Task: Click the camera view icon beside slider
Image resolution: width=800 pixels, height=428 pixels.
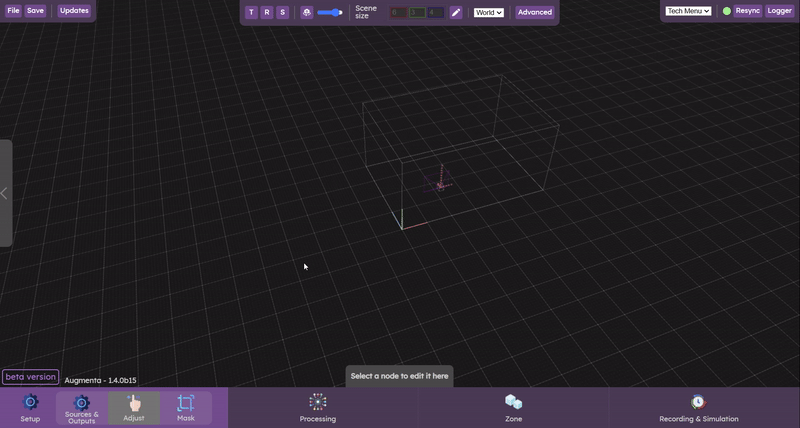Action: click(307, 12)
